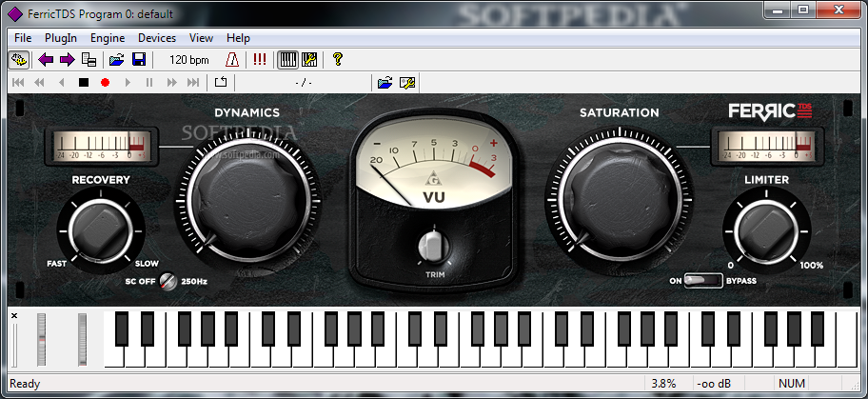868x399 pixels.
Task: Toggle the piano keyboard bar button
Action: pos(287,59)
